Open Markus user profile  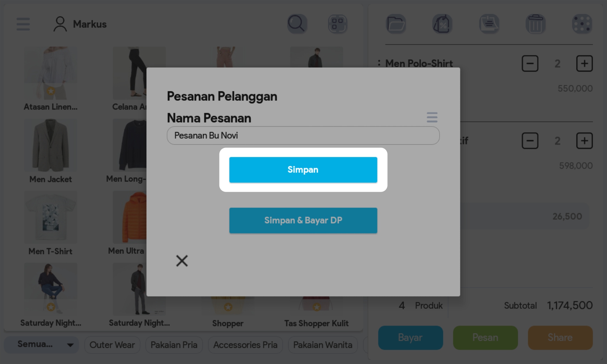80,24
